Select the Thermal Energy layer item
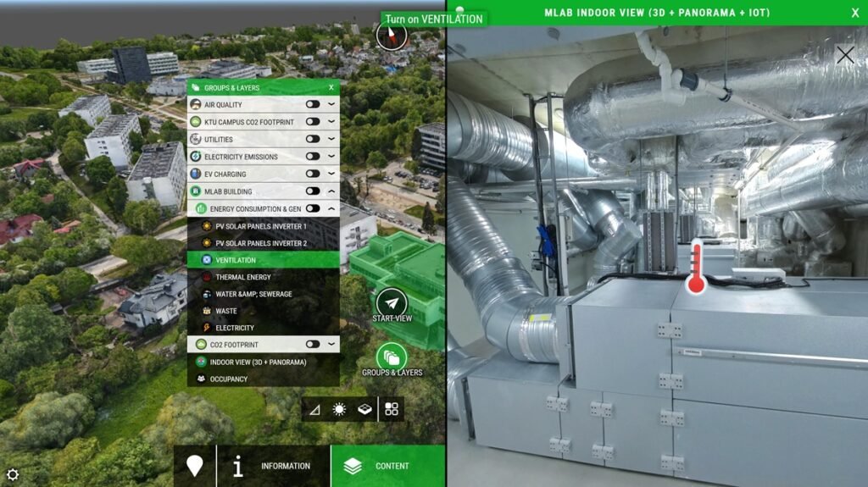 [243, 277]
